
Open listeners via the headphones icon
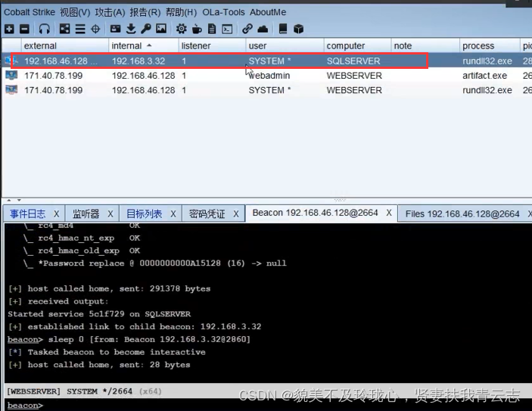(x=44, y=29)
